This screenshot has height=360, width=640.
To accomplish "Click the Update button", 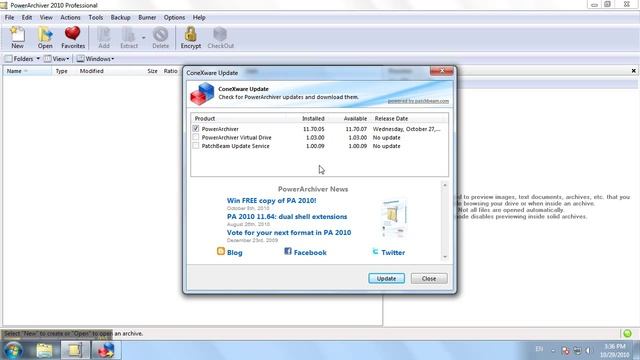I will pos(386,278).
